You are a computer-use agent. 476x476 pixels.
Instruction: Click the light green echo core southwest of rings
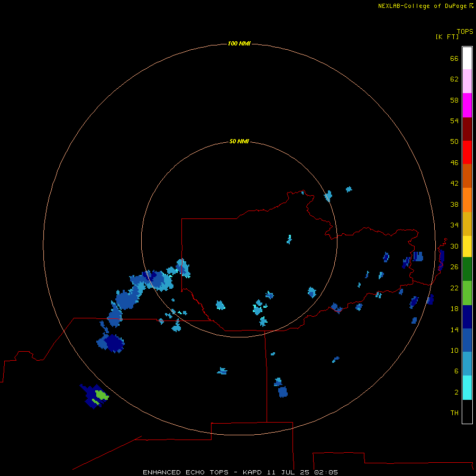[102, 395]
